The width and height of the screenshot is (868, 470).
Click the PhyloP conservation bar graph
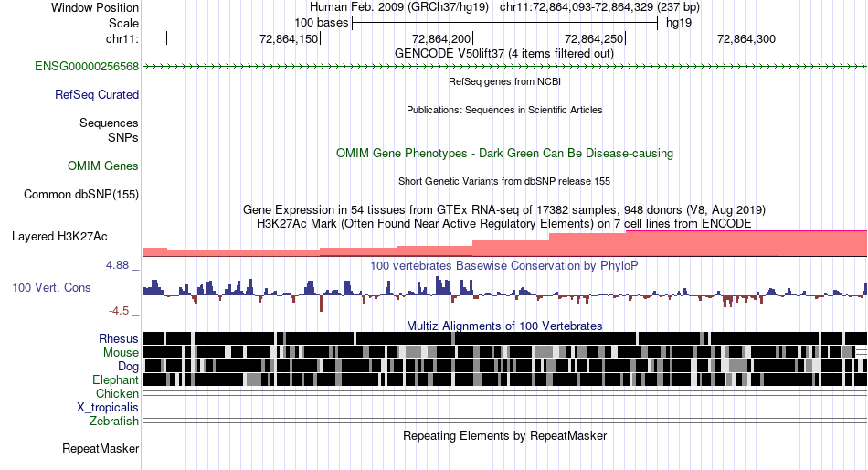(505, 294)
